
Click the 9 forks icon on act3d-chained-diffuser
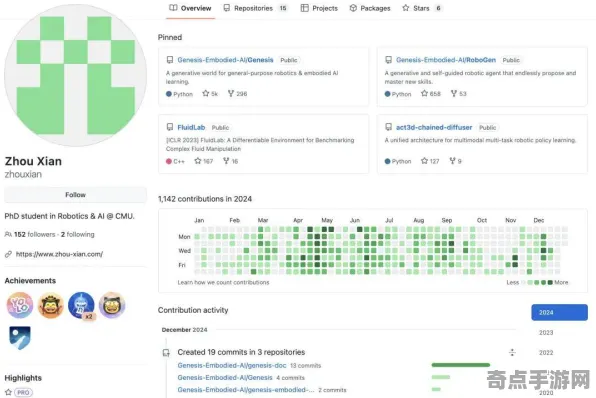452,161
